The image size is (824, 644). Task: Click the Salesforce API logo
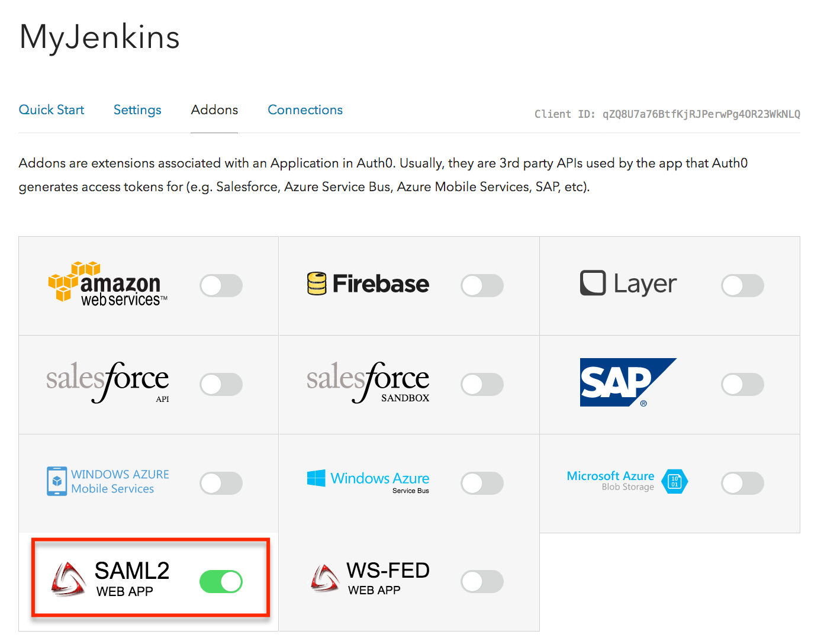click(x=107, y=382)
